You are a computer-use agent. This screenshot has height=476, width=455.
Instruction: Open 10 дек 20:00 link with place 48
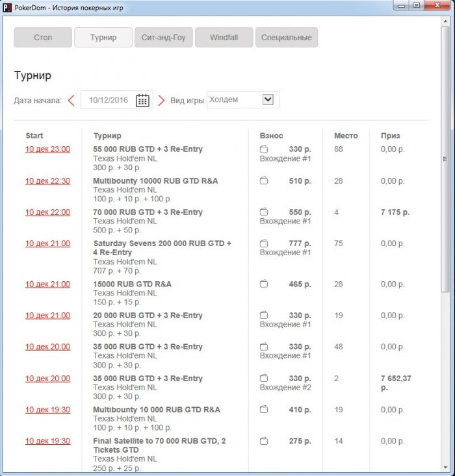click(x=47, y=347)
